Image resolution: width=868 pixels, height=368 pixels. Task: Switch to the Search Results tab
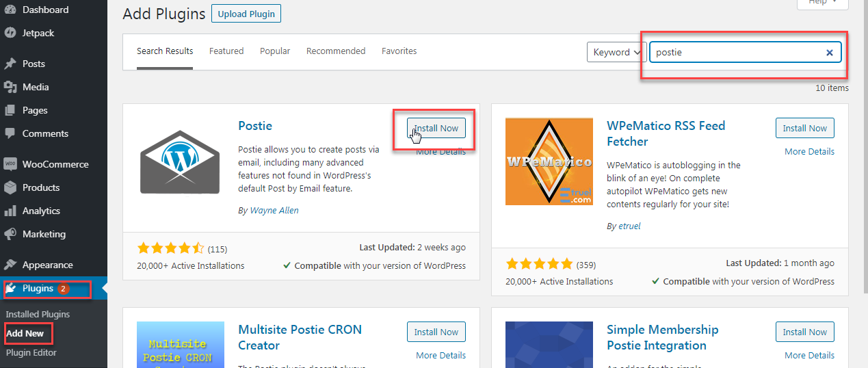tap(165, 51)
